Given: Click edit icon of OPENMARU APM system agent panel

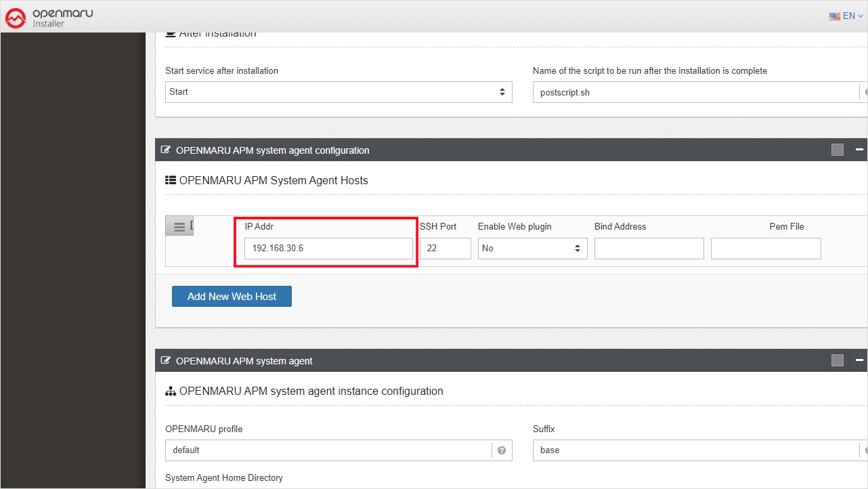Looking at the screenshot, I should 166,360.
